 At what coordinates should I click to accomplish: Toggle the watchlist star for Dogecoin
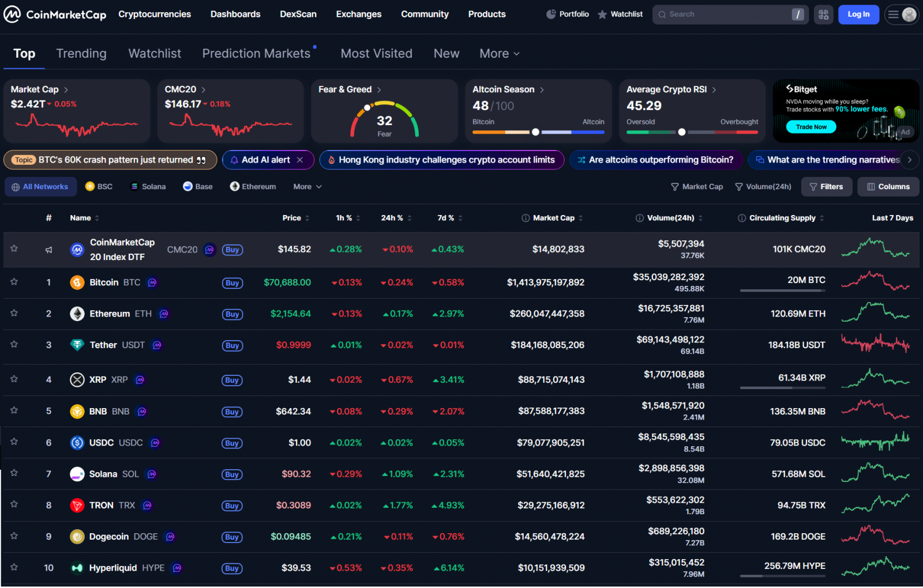coord(14,536)
